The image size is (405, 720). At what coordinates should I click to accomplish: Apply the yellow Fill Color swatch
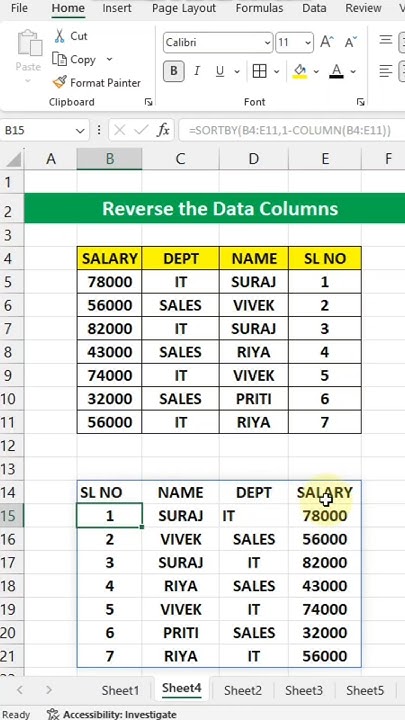pos(300,71)
